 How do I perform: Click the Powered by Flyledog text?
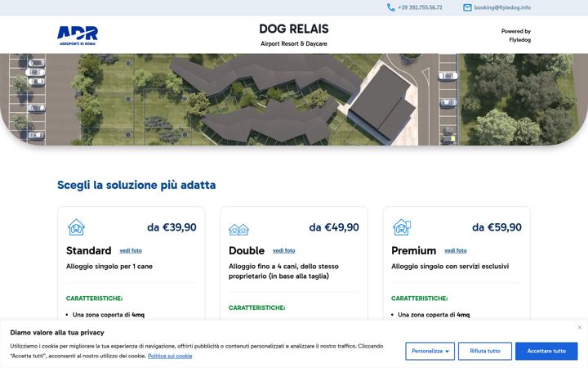[516, 35]
